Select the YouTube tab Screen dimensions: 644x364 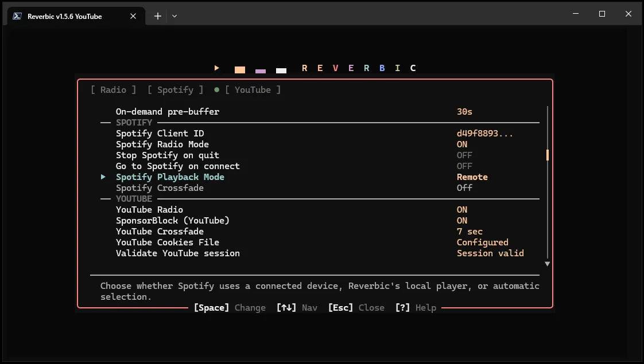coord(253,90)
